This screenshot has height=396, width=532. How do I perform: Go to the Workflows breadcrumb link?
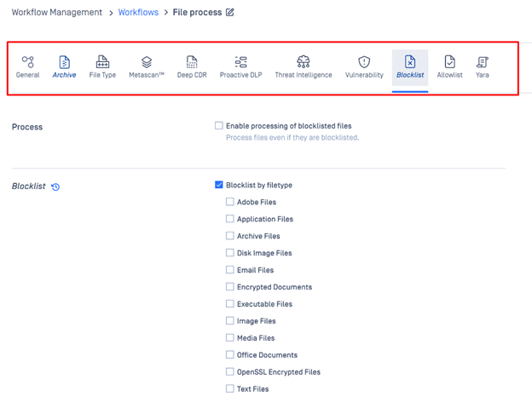point(138,12)
